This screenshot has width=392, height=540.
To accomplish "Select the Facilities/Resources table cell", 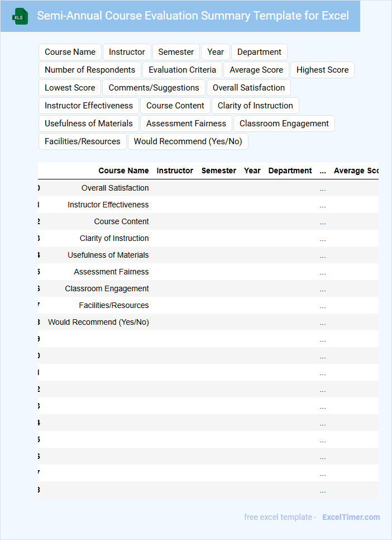I will click(x=113, y=306).
